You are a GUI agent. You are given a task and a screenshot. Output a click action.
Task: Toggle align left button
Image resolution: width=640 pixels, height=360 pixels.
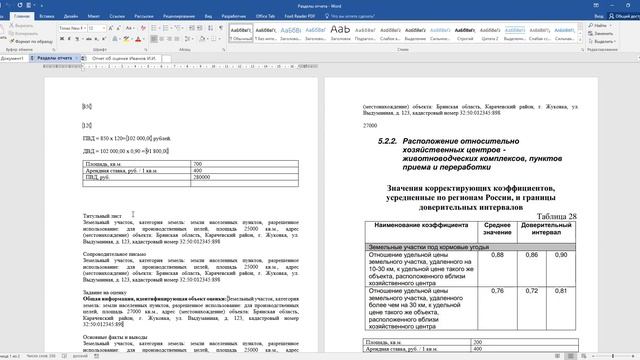pos(154,39)
